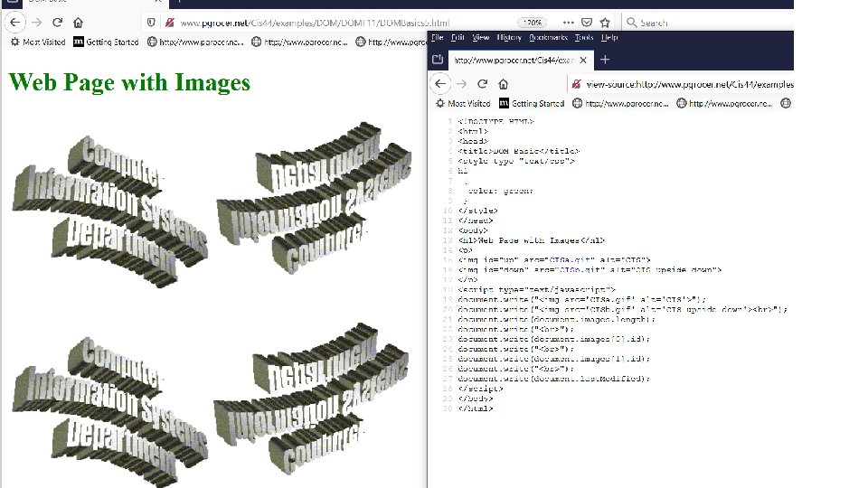The width and height of the screenshot is (868, 488).
Task: Click source line document.write(document.lastModified)
Action: (x=553, y=379)
